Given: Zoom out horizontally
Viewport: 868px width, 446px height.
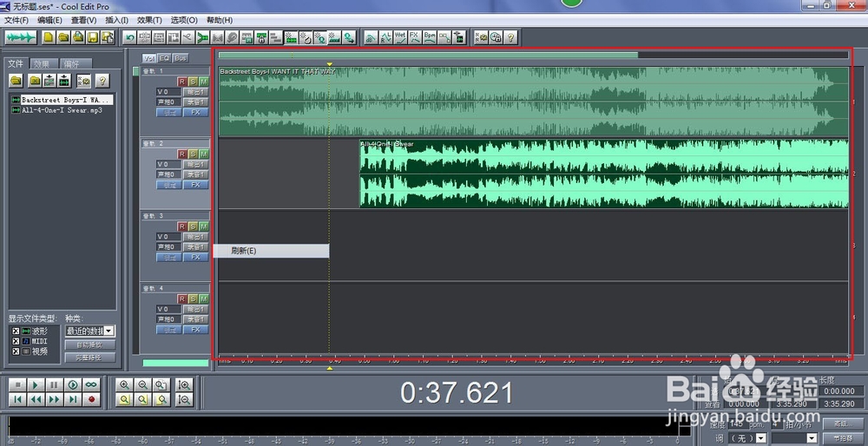Looking at the screenshot, I should click(143, 384).
